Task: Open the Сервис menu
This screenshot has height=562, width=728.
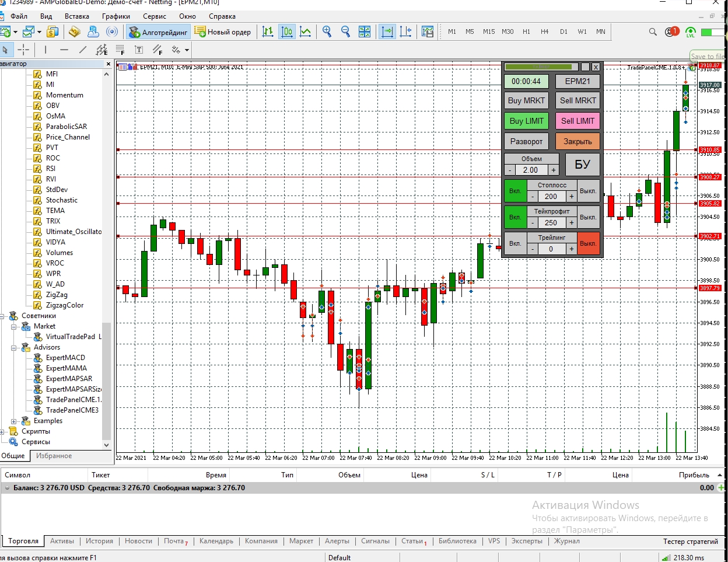Action: [155, 16]
